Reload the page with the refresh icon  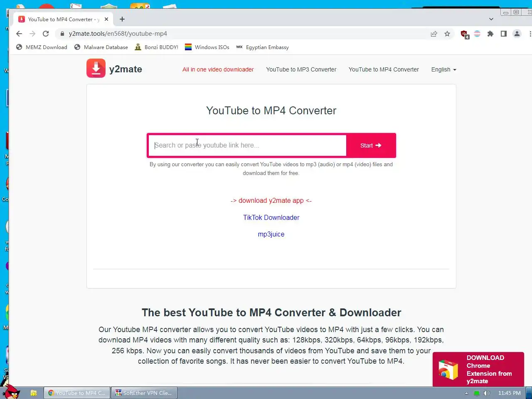[x=46, y=34]
